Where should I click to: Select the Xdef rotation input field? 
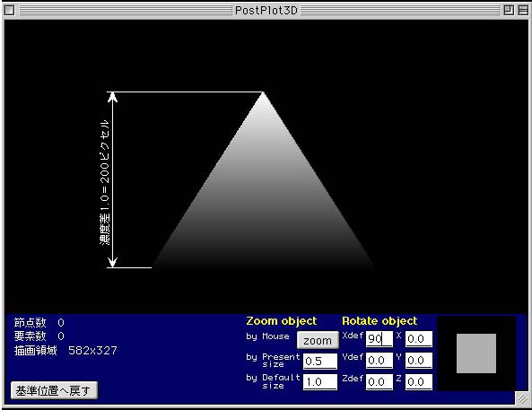pos(379,339)
